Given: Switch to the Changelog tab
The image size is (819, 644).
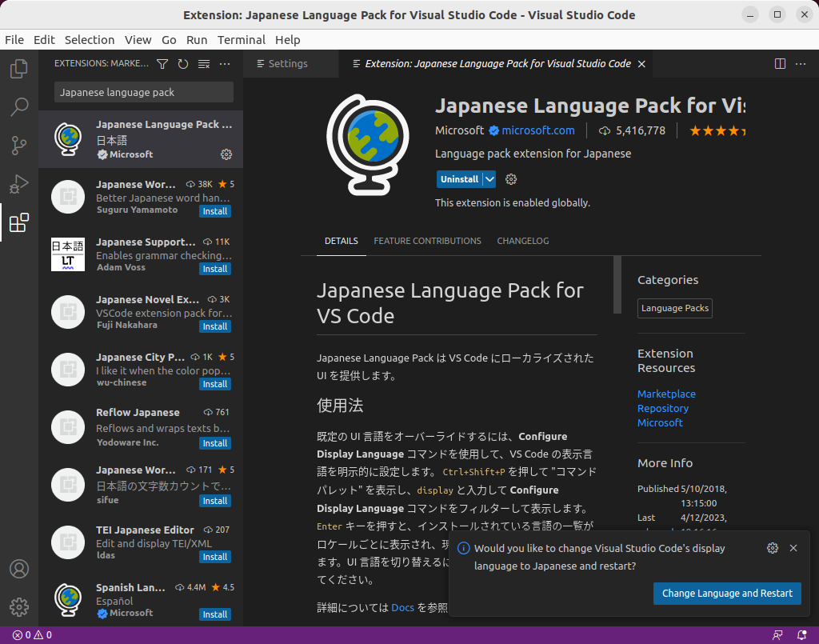Looking at the screenshot, I should [523, 241].
